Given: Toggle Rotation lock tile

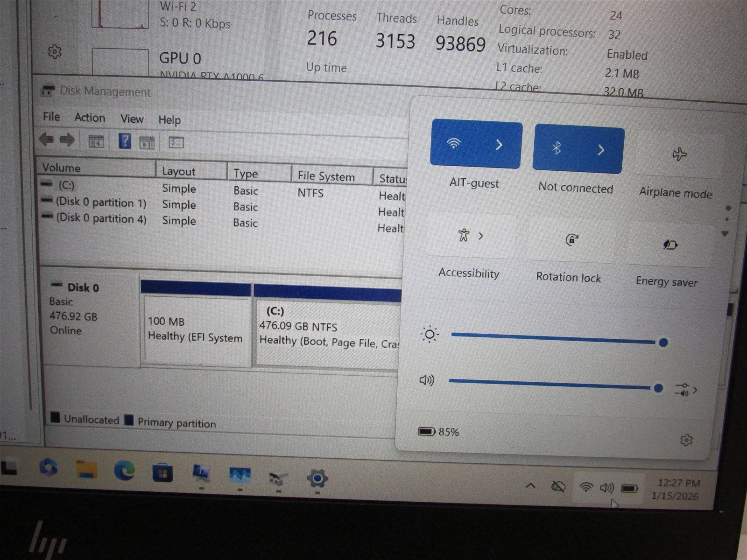Looking at the screenshot, I should [x=572, y=239].
